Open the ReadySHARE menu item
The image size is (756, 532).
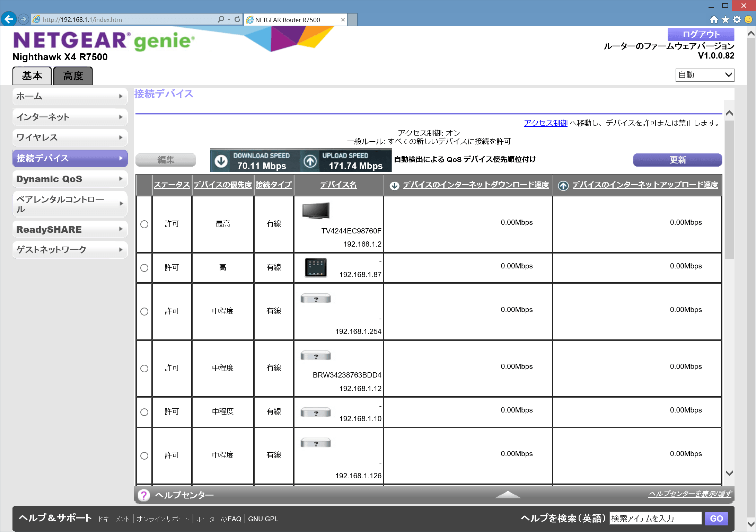pos(70,229)
